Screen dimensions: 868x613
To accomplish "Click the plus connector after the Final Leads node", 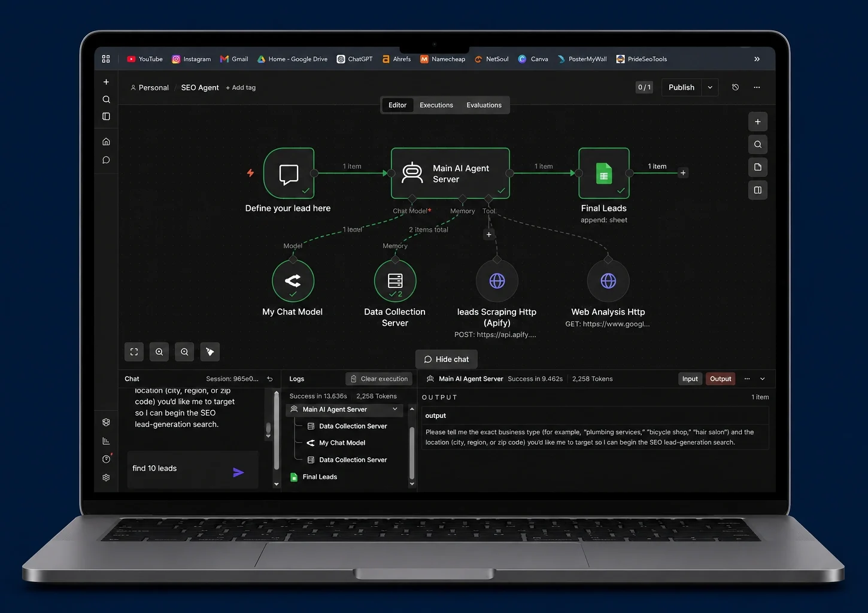I will [683, 173].
